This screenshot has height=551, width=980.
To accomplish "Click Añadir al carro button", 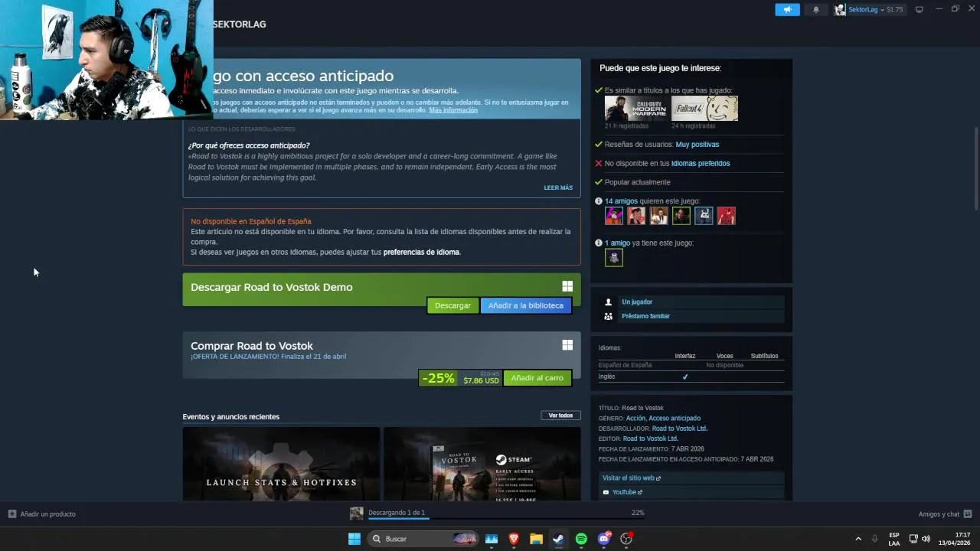I will point(537,378).
